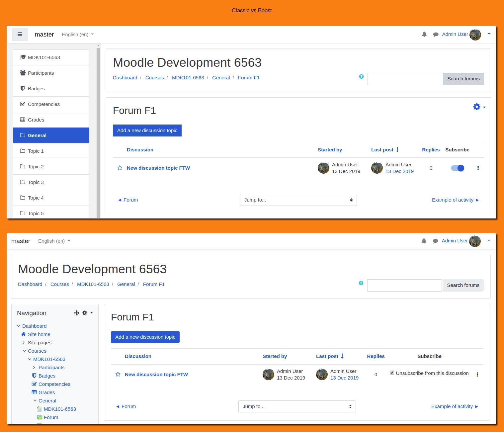The height and width of the screenshot is (432, 504).
Task: Click search help icon in Boost view
Action: coord(361,77)
